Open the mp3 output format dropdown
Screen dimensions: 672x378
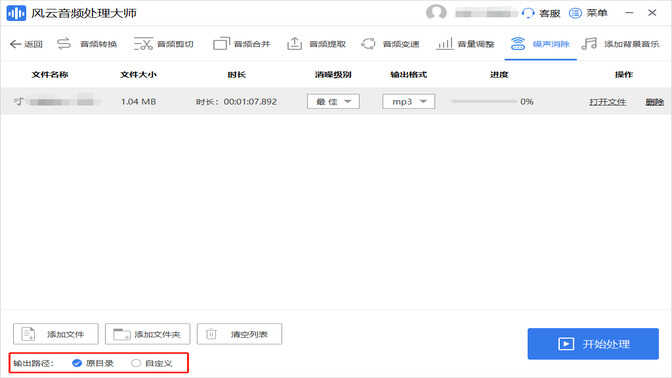(x=408, y=102)
